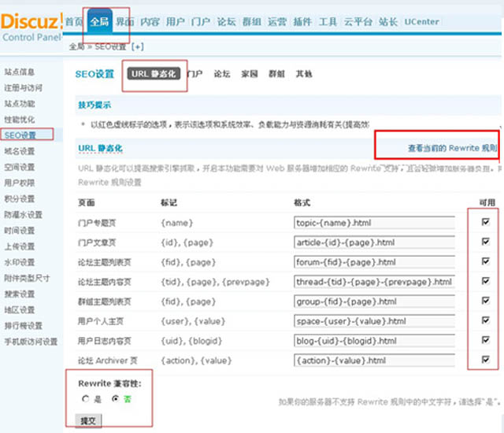
Task: Open the 界面 top navigation tab
Action: pyautogui.click(x=124, y=21)
